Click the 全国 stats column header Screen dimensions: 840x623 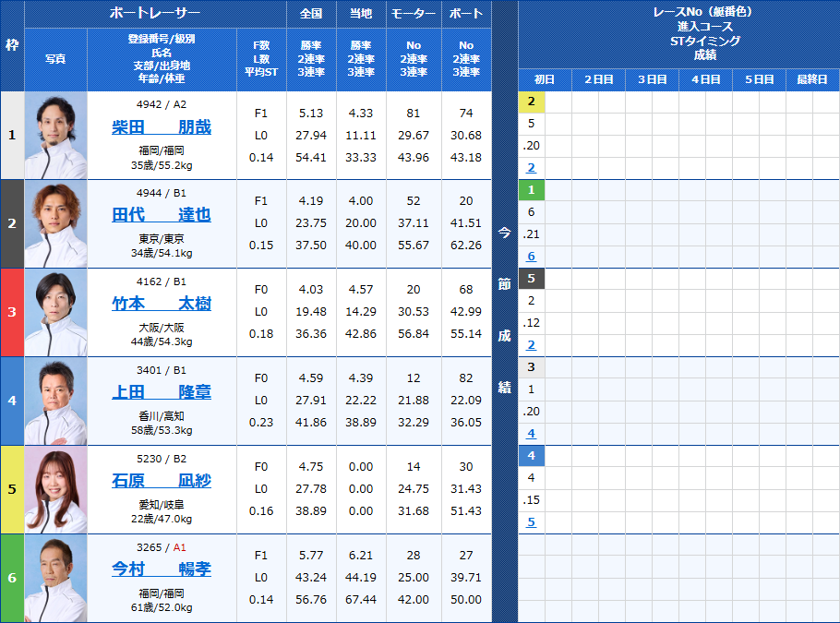pos(310,13)
